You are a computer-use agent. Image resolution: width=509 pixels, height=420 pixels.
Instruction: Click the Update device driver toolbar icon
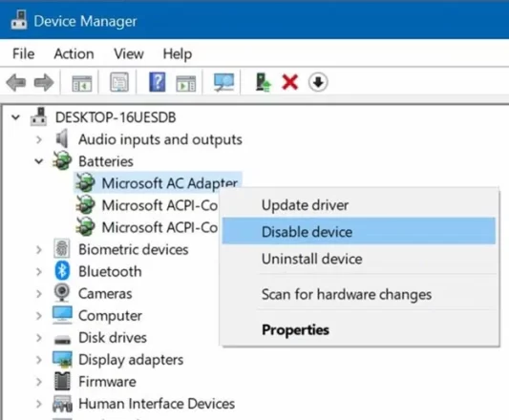pyautogui.click(x=263, y=82)
